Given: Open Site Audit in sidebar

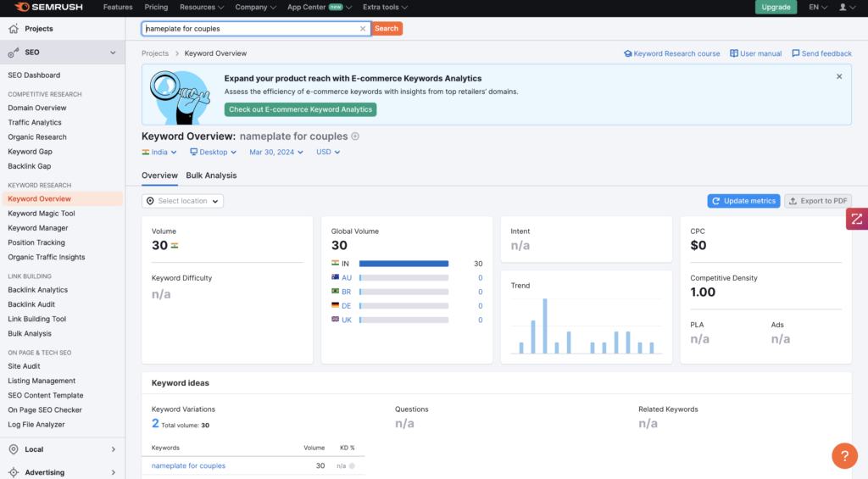Looking at the screenshot, I should [x=24, y=366].
